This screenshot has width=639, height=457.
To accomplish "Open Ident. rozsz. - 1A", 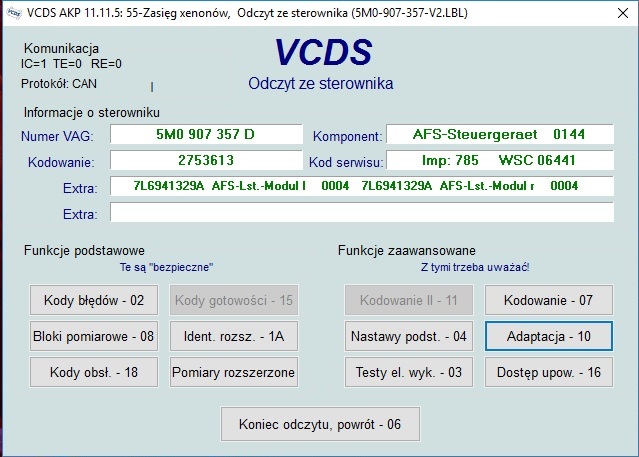I will coord(234,336).
